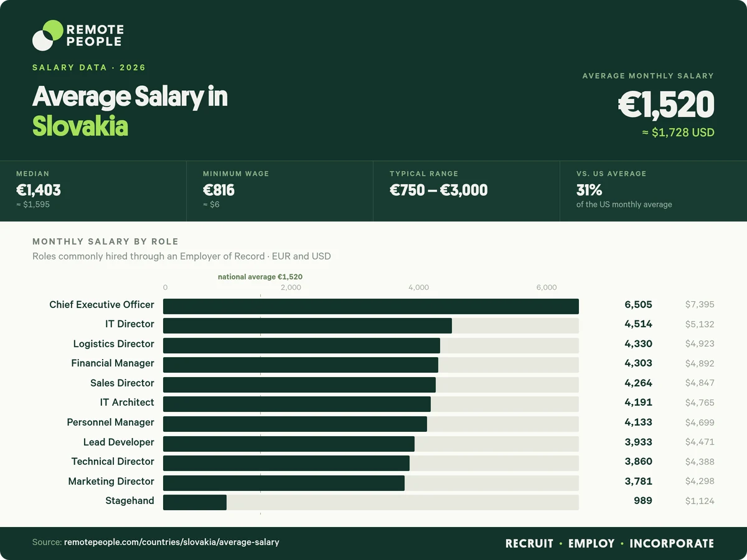Click the INCORPORATE footer text
This screenshot has height=560, width=747.
(672, 544)
